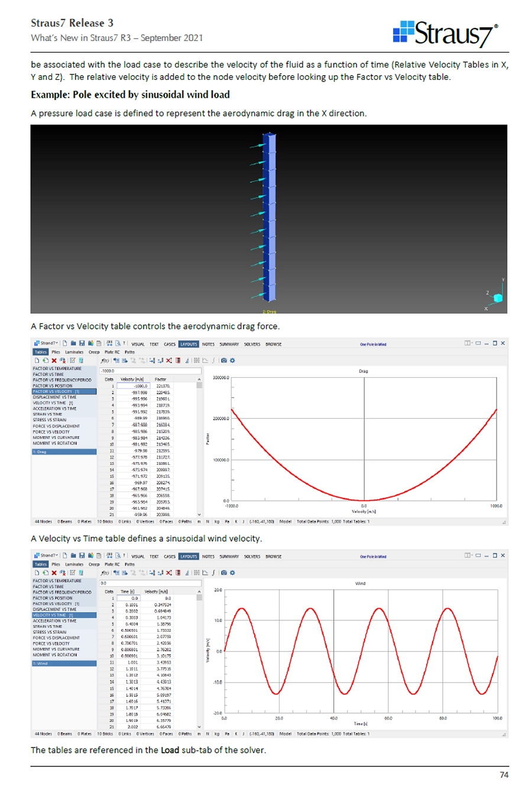Click the red X delete icon in lower window's left toolbar
Image resolution: width=532 pixels, height=803 pixels.
pos(54,572)
